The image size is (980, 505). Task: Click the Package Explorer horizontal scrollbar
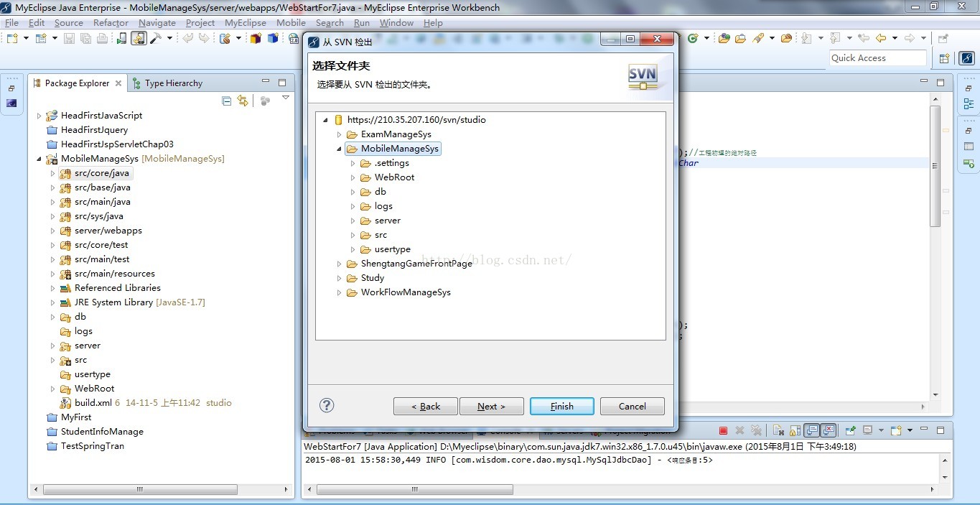pos(140,490)
